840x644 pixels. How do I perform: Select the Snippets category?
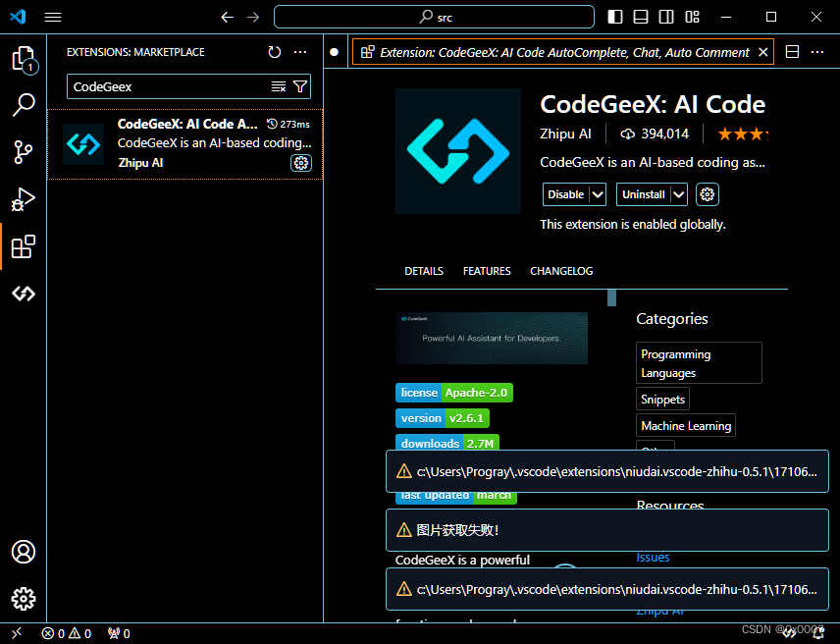[662, 400]
